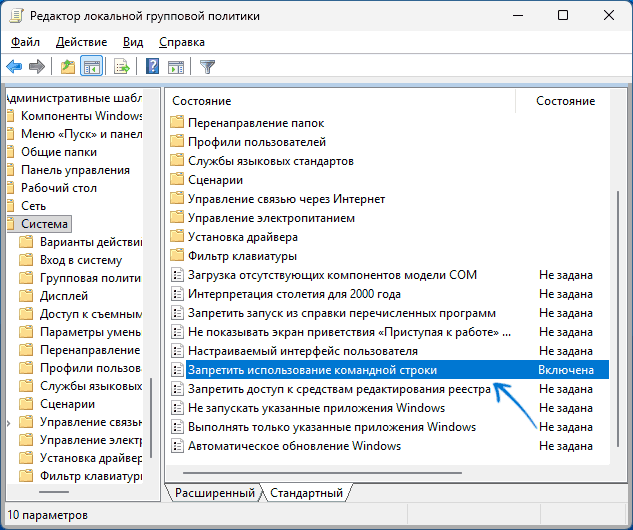Select Не показывать экран приветствия policy

(x=349, y=332)
